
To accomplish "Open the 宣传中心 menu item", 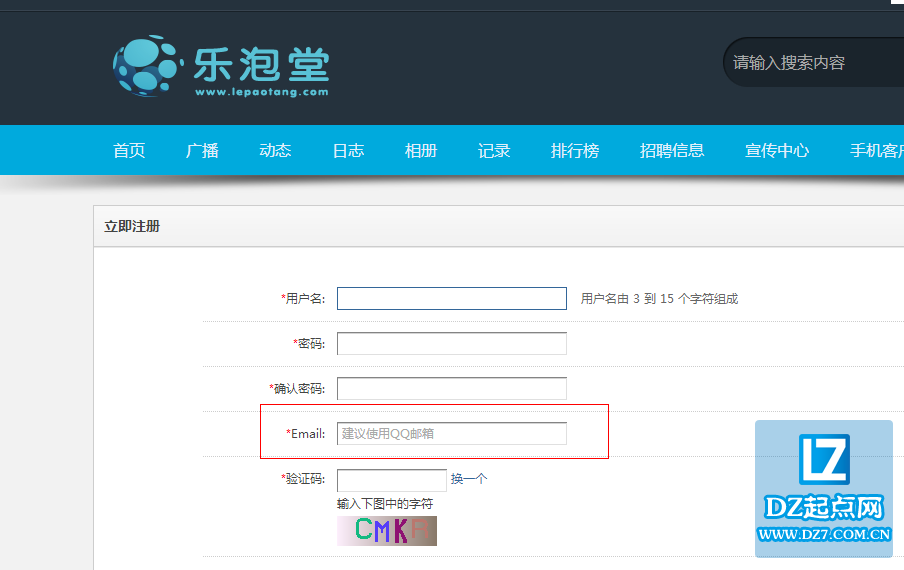I will (x=777, y=151).
